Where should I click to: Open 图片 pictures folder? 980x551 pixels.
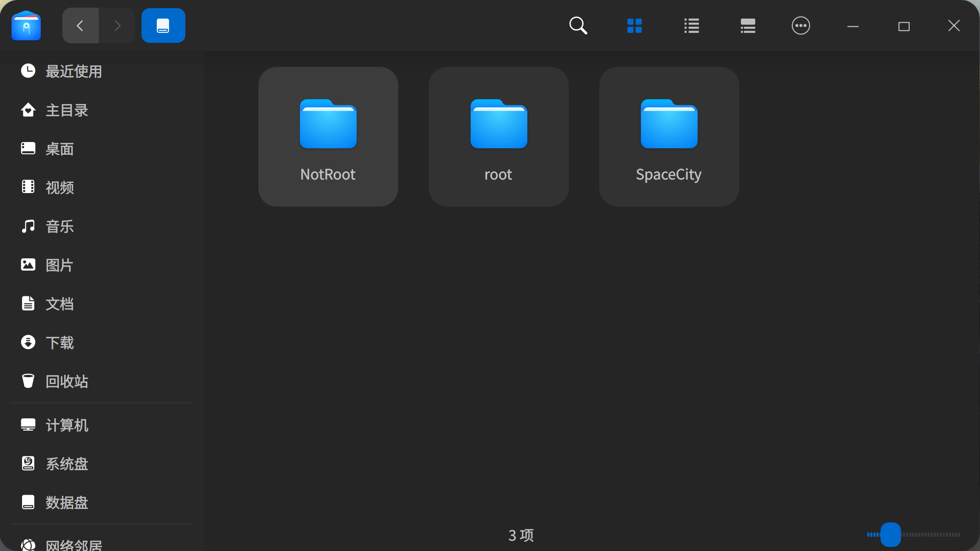click(101, 265)
